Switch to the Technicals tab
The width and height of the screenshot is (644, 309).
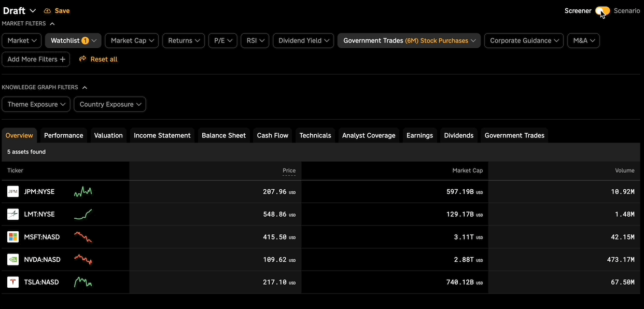[x=315, y=135]
